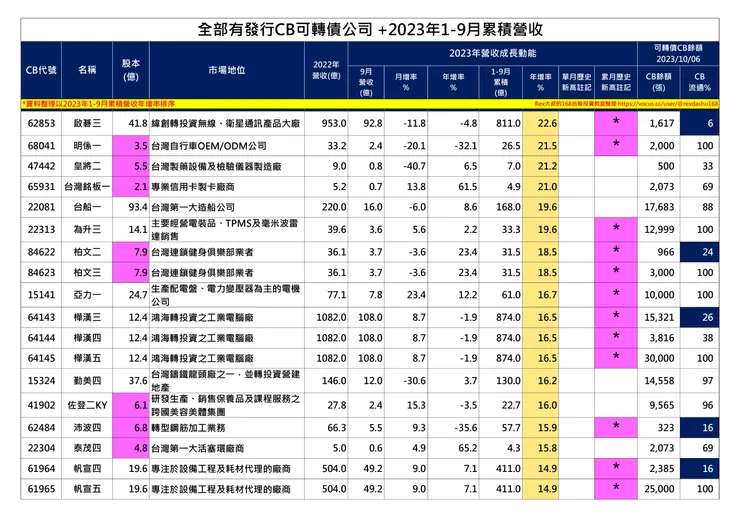Click the 2022年營收(億) column header

click(326, 70)
